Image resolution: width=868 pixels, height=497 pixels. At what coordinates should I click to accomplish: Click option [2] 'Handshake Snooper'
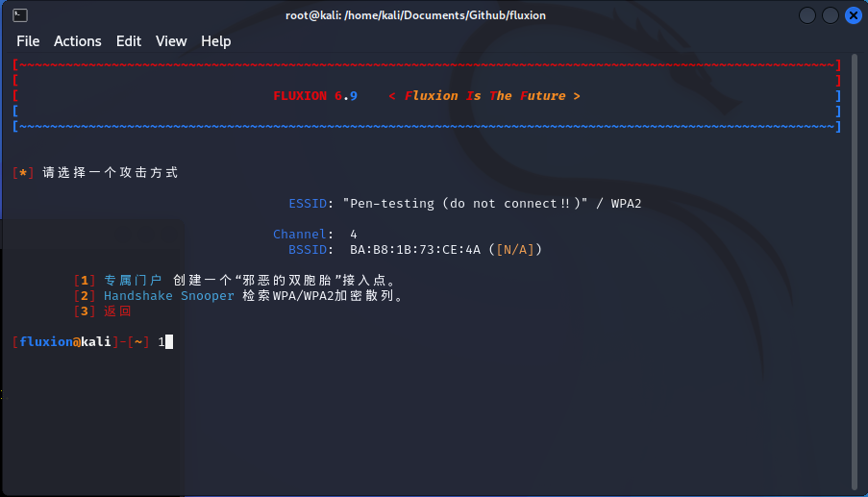click(x=169, y=296)
